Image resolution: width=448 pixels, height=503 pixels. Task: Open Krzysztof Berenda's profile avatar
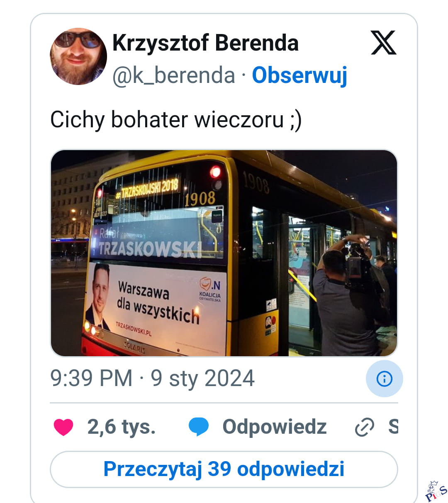click(x=78, y=56)
